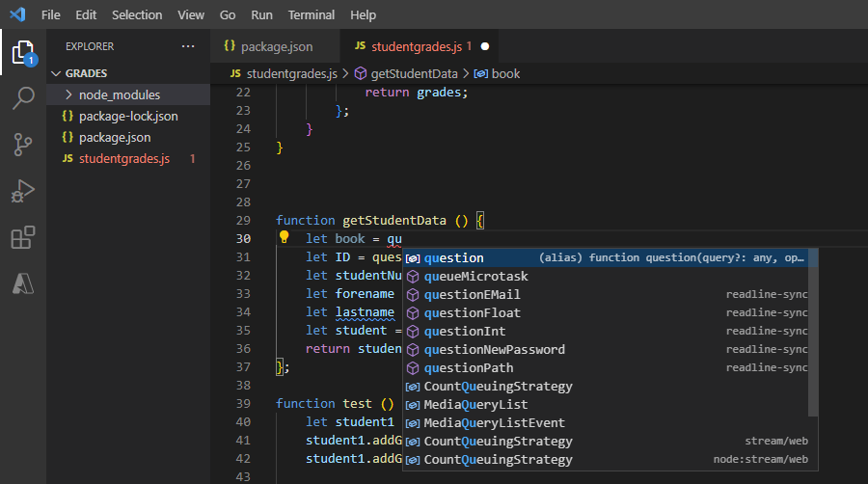Open the Explorer view in activity bar
Image resolution: width=868 pixels, height=484 pixels.
click(x=23, y=52)
